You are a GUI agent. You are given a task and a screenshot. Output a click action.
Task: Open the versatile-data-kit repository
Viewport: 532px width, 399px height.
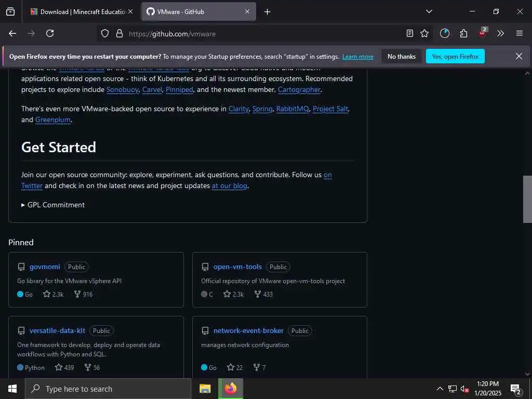click(x=57, y=330)
